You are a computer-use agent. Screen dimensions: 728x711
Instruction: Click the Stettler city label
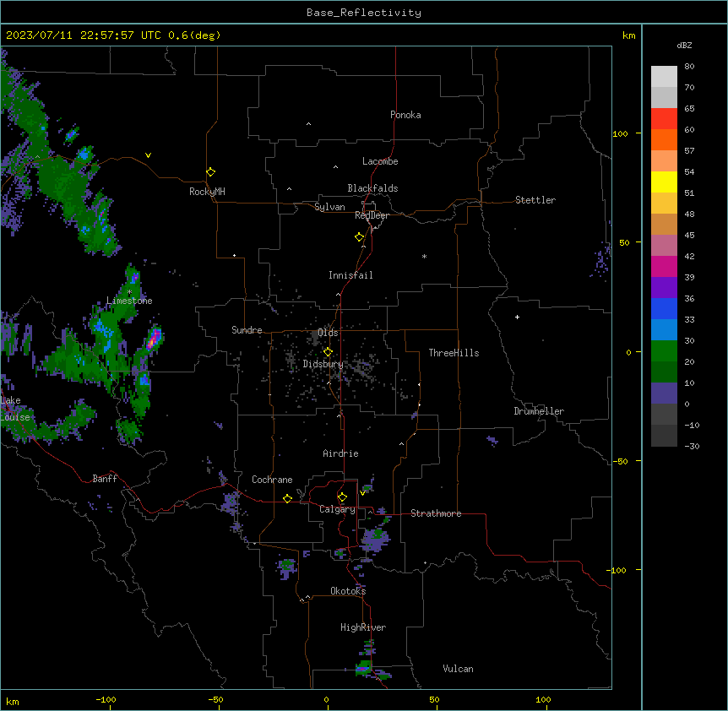tap(535, 200)
